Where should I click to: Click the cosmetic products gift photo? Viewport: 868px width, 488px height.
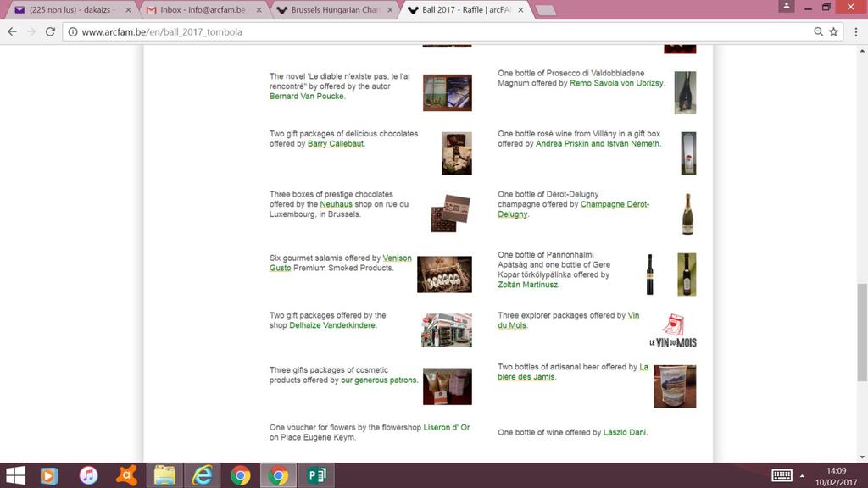[448, 386]
